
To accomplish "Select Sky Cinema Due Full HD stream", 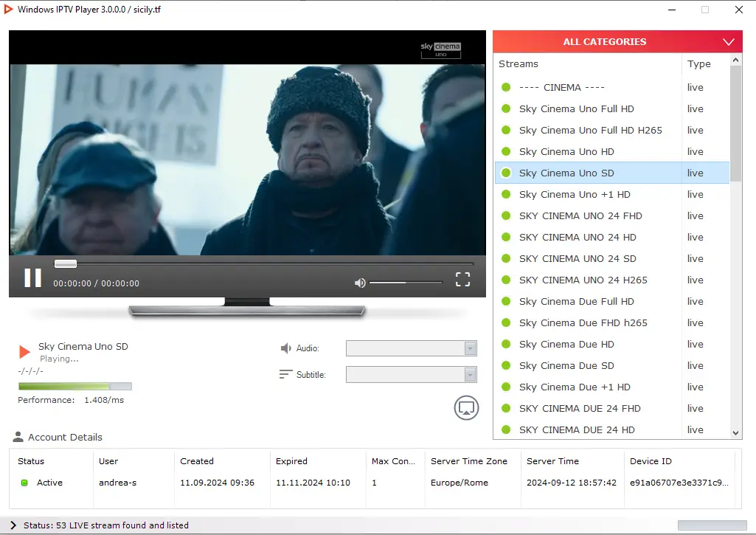I will point(612,301).
